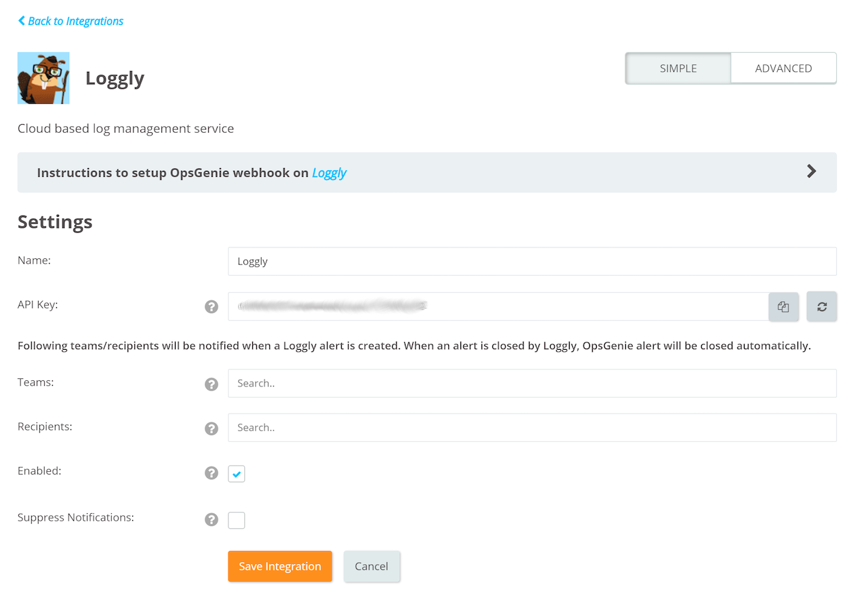The width and height of the screenshot is (868, 602).
Task: Save the integration
Action: 280,566
